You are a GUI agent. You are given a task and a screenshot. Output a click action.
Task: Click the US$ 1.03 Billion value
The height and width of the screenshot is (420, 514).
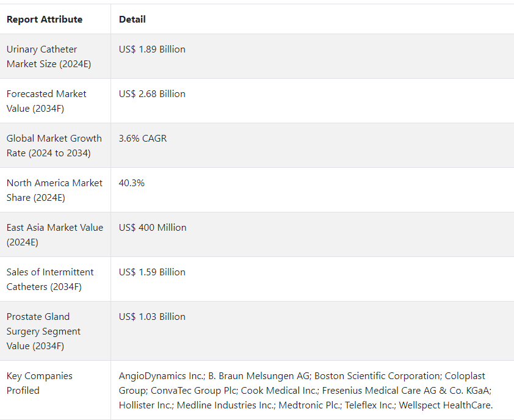coord(152,317)
